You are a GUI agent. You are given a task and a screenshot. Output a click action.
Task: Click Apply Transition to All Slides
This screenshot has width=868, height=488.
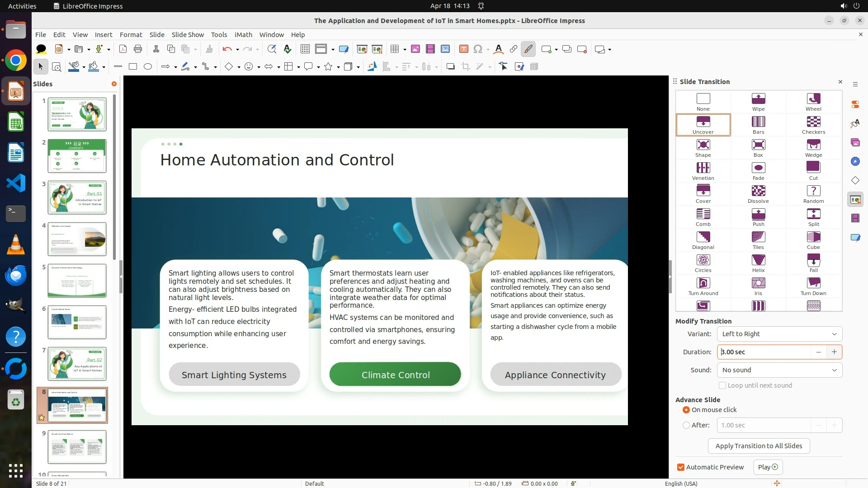[759, 446]
